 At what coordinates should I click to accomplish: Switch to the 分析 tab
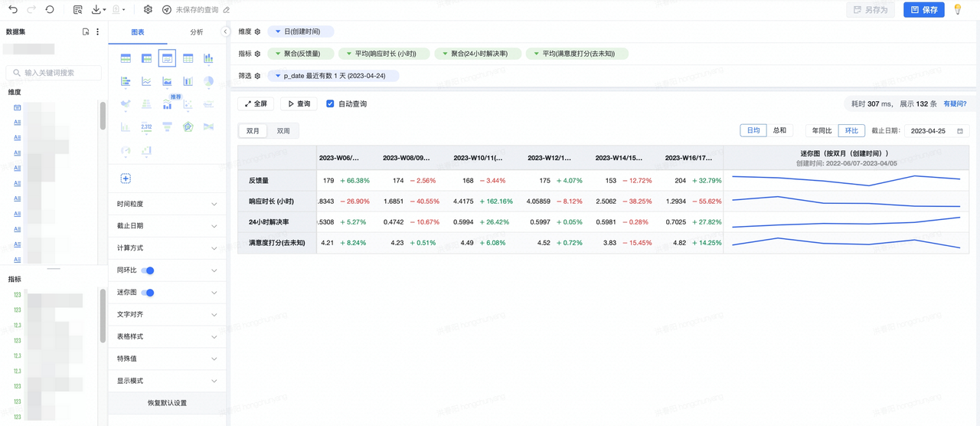[197, 32]
